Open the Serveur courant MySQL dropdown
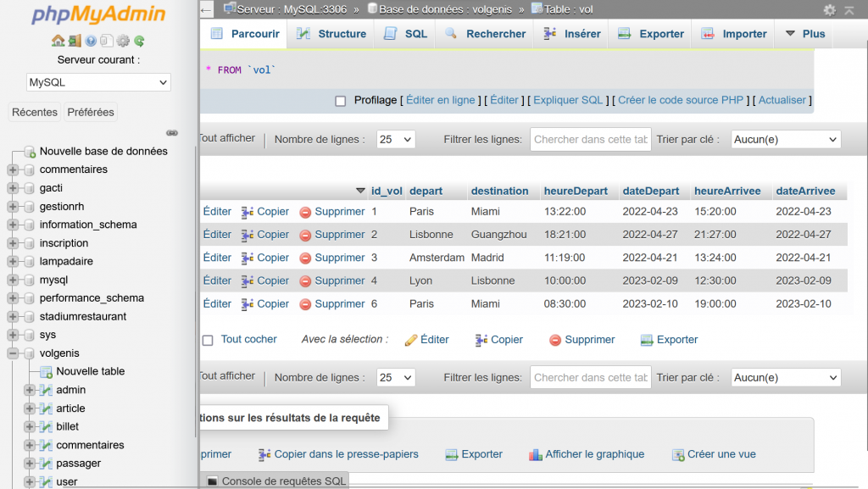Viewport: 868px width, 489px height. coord(98,82)
